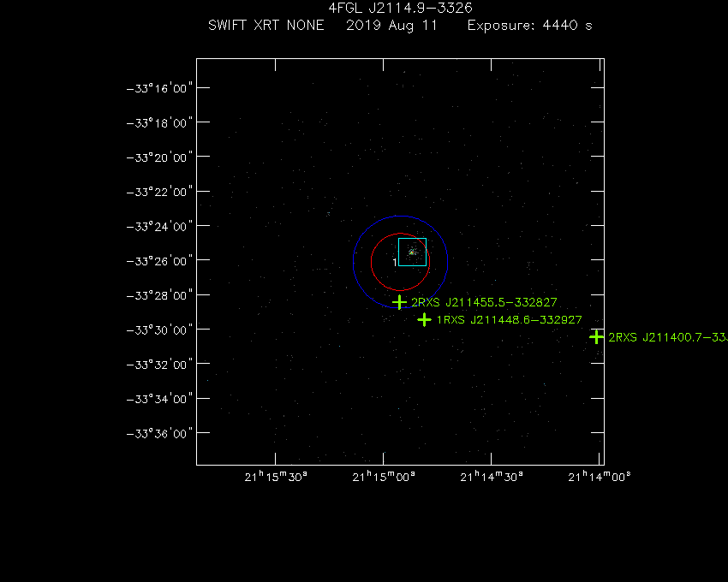Click the -33°22'00" declination label
Image resolution: width=728 pixels, height=582 pixels.
point(159,192)
